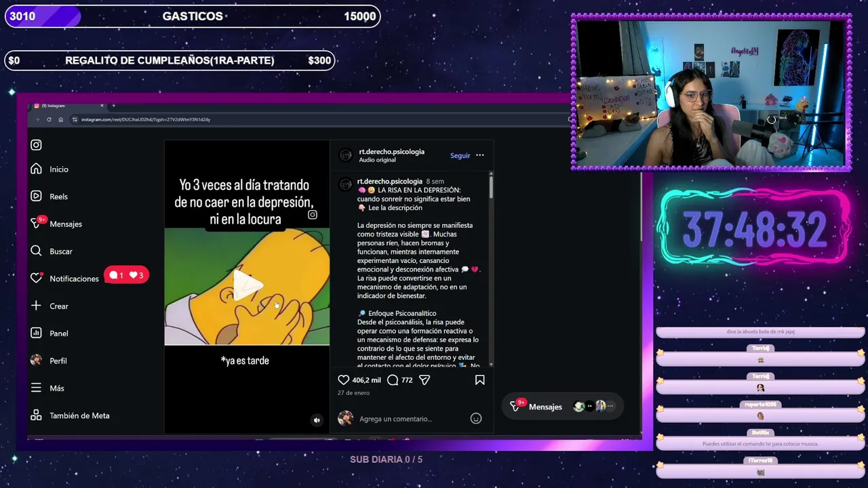Click the 27 de enero date
This screenshot has width=868, height=488.
(x=353, y=393)
